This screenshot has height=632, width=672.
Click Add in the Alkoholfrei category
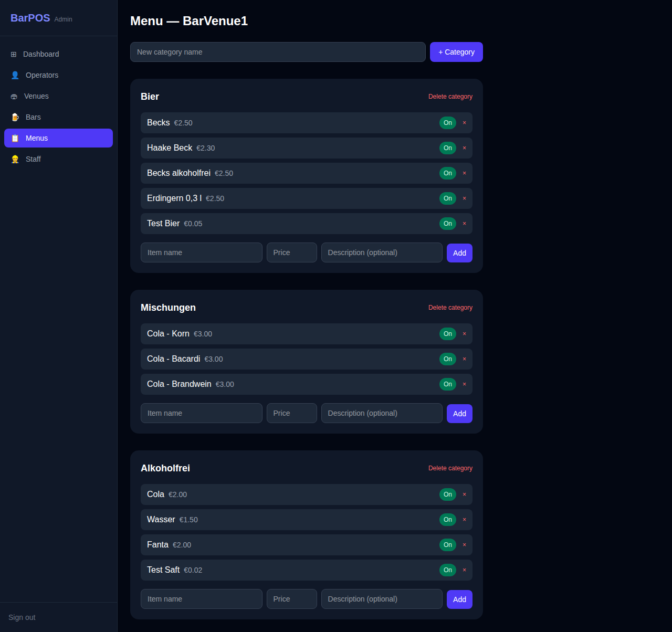point(459,599)
